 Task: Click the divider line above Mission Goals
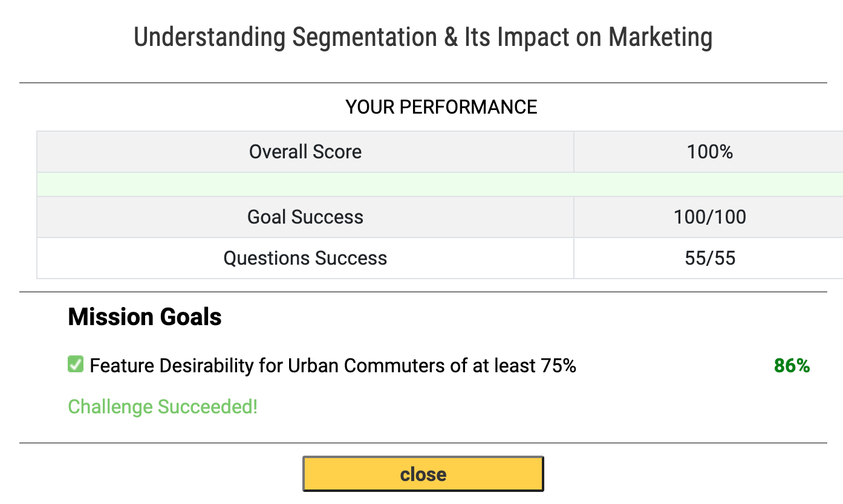tap(423, 292)
